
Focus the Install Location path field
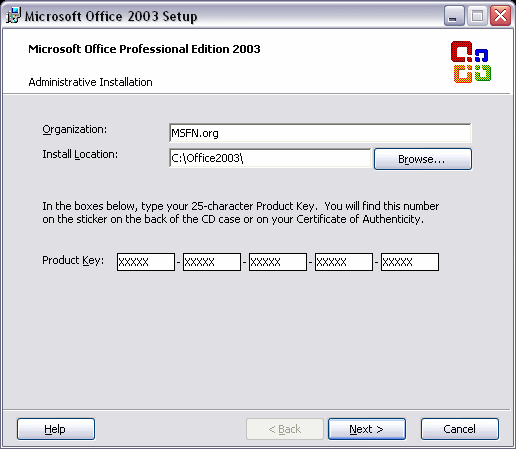[270, 158]
